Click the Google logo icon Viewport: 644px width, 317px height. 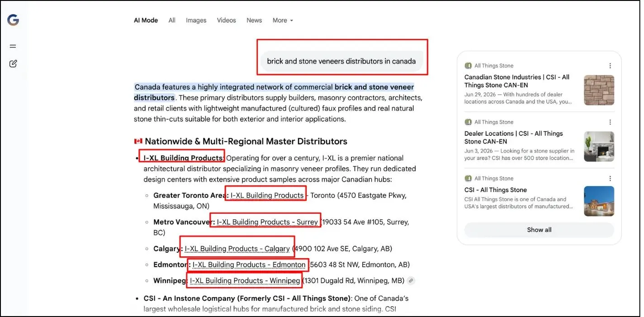click(x=13, y=20)
